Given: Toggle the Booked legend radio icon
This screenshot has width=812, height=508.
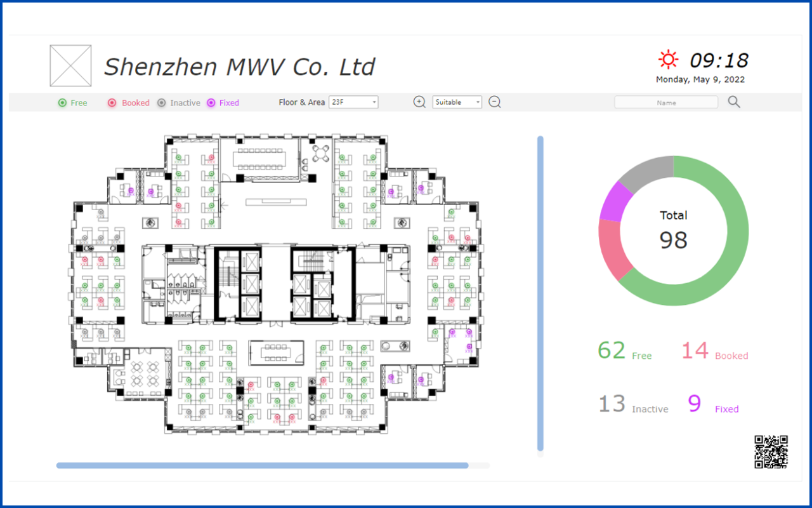Looking at the screenshot, I should point(112,103).
